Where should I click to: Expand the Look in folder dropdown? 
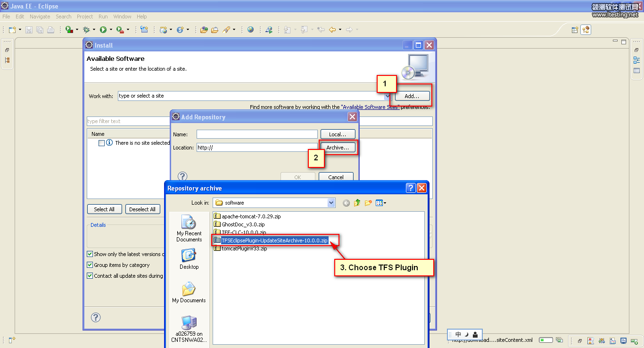coord(331,203)
